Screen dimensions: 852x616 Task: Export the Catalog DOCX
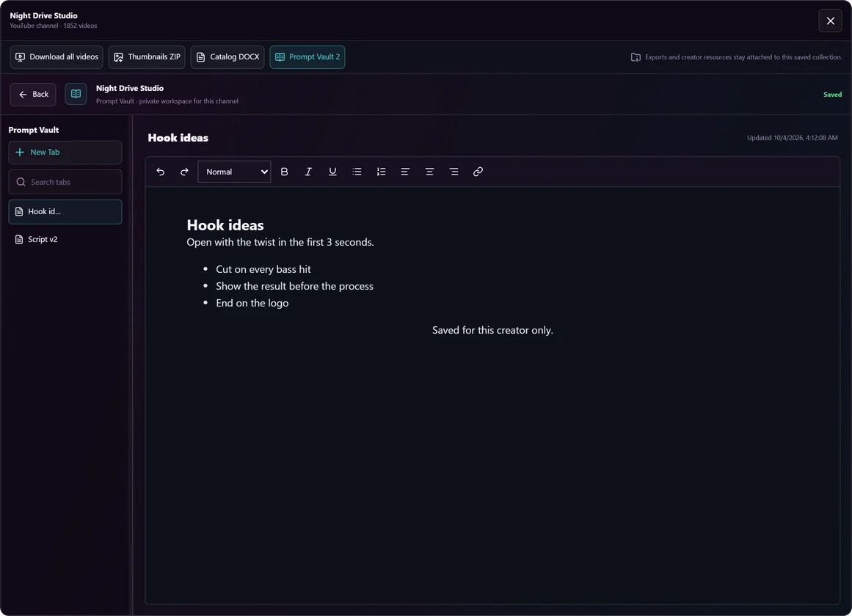pos(227,57)
